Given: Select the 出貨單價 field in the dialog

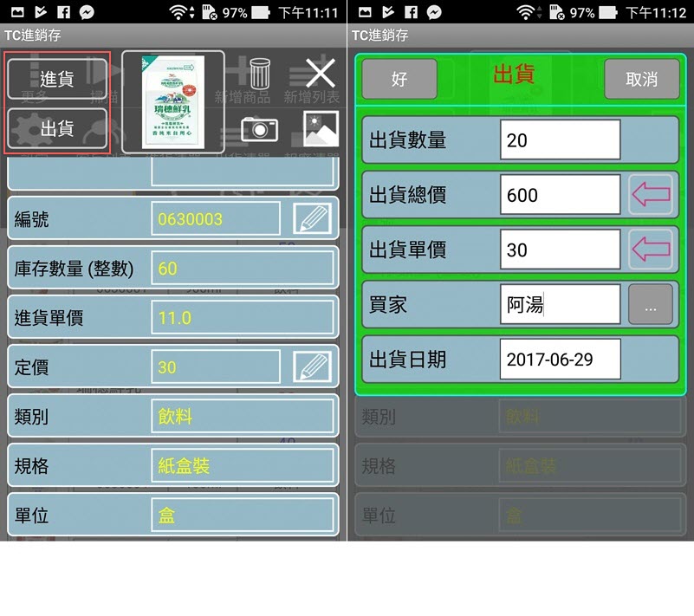Looking at the screenshot, I should tap(561, 250).
